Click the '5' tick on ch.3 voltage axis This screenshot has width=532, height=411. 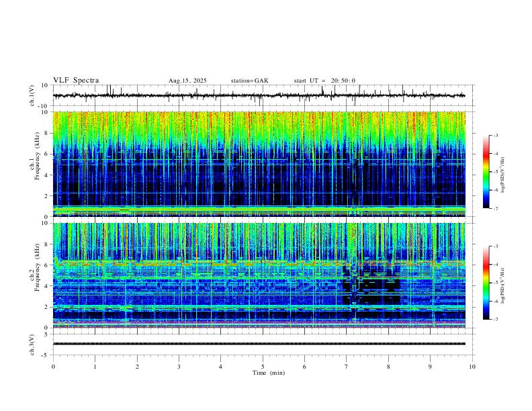tap(47, 334)
